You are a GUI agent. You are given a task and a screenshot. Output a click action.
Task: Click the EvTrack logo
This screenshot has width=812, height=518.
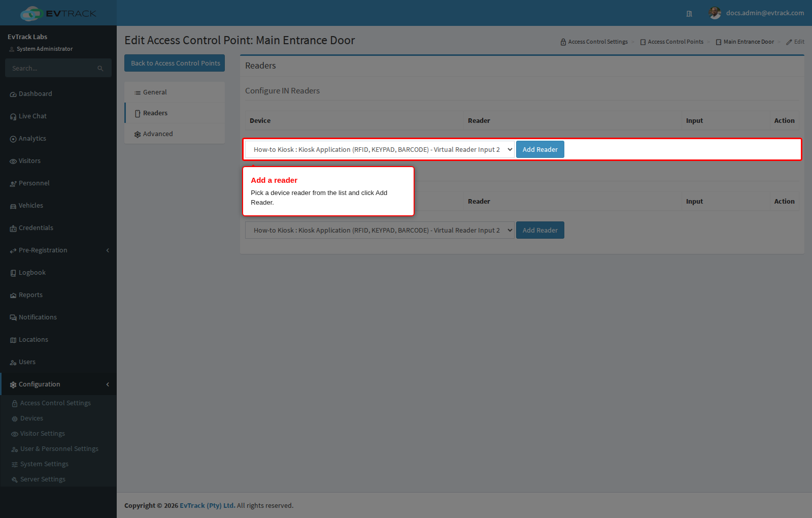point(58,13)
